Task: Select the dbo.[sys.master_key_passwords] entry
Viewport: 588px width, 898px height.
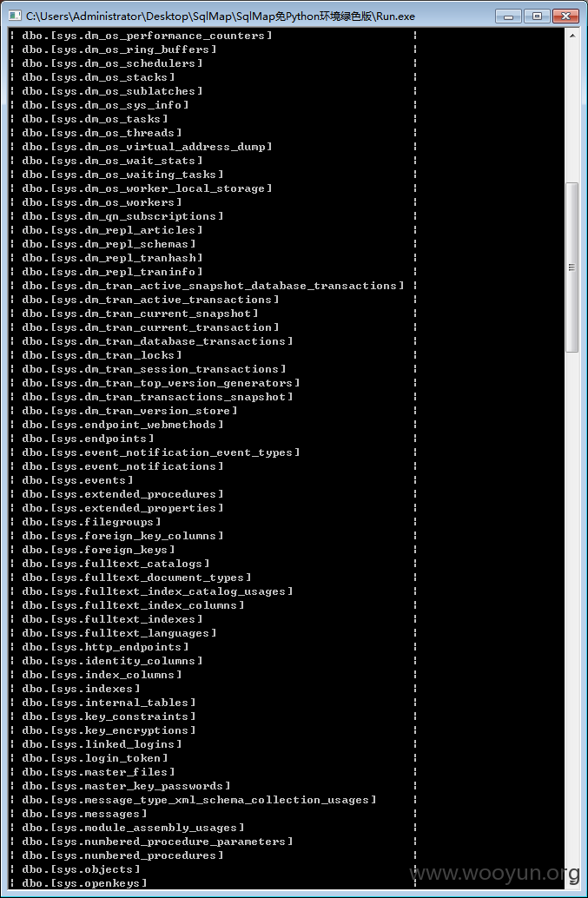Action: click(x=127, y=786)
